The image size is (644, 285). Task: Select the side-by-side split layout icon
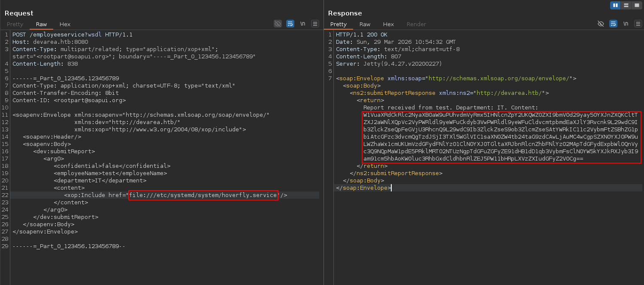(x=616, y=5)
